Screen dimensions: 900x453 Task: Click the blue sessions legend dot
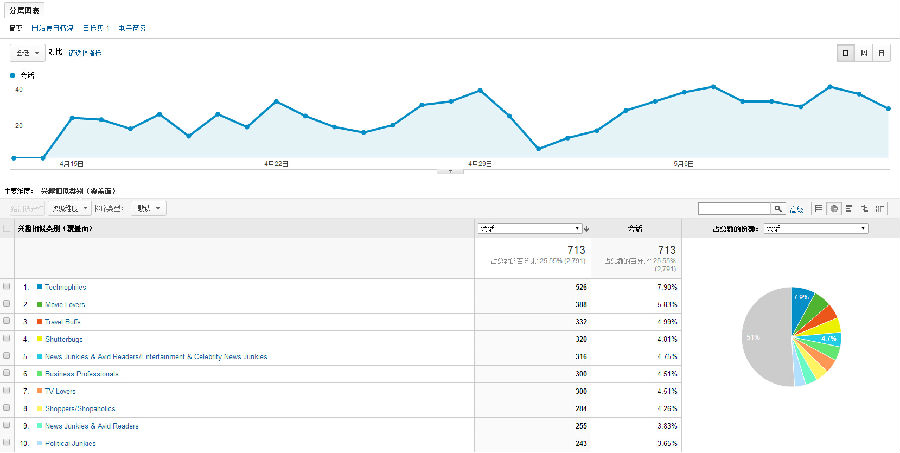13,75
